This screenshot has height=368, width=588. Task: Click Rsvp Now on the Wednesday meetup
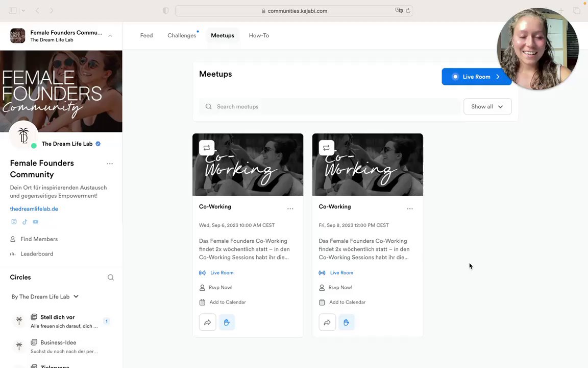(x=220, y=288)
